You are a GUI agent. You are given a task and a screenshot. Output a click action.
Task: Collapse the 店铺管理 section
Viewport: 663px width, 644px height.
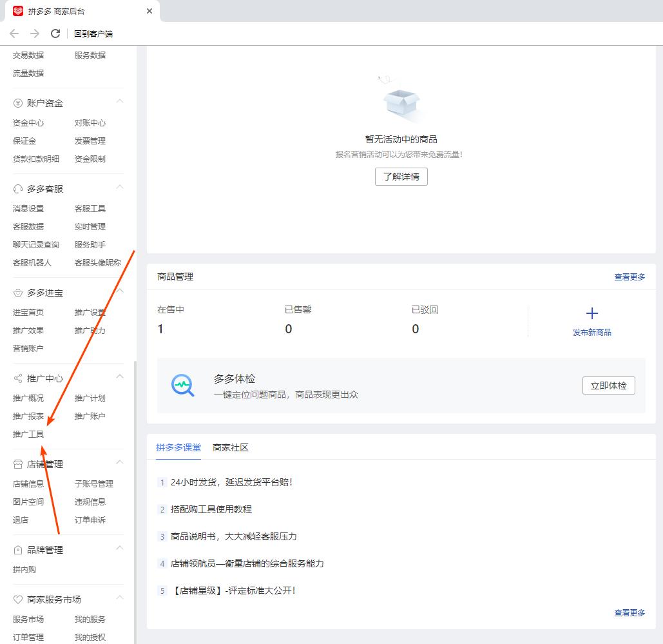click(x=120, y=462)
